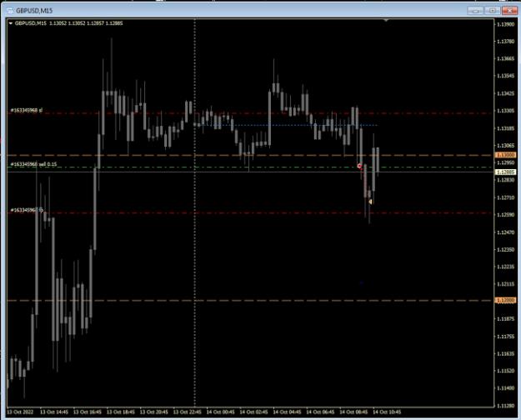Click the white current price tag 1.12885
This screenshot has height=420, width=521.
coord(505,172)
